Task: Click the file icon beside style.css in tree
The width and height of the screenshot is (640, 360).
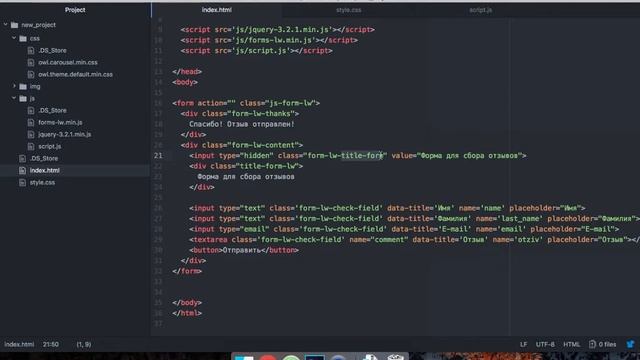Action: [22, 182]
